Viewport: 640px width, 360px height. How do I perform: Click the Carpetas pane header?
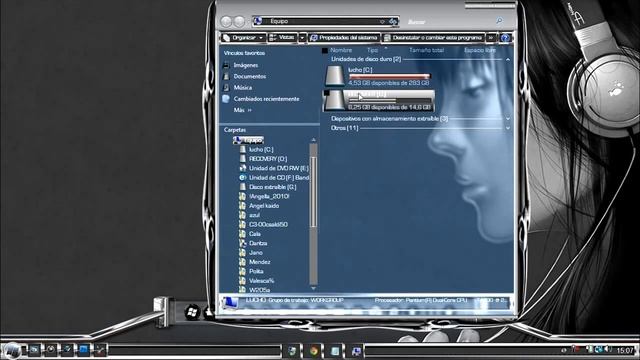(235, 130)
